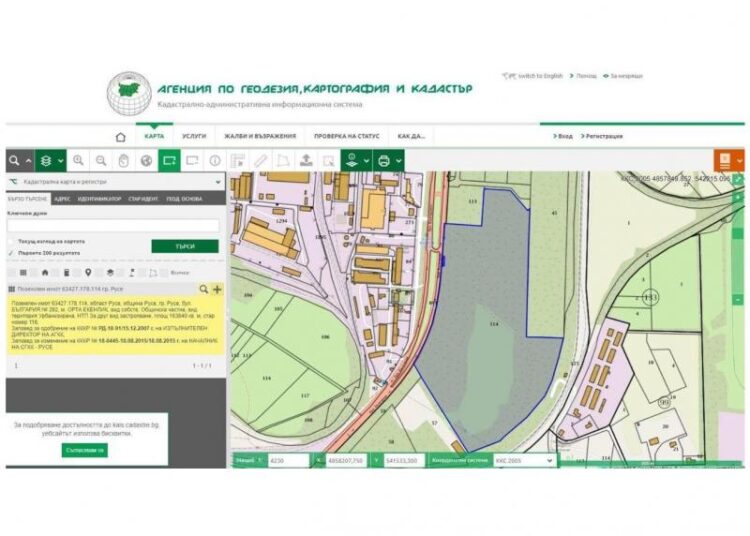Open the basemap layers tool
750x536 pixels.
[x=352, y=161]
